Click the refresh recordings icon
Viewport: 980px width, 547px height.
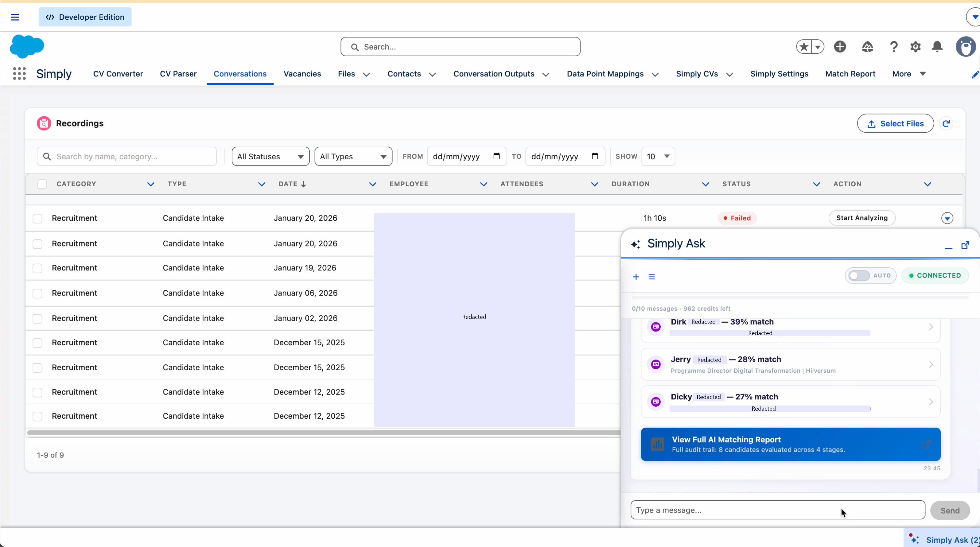click(x=946, y=124)
